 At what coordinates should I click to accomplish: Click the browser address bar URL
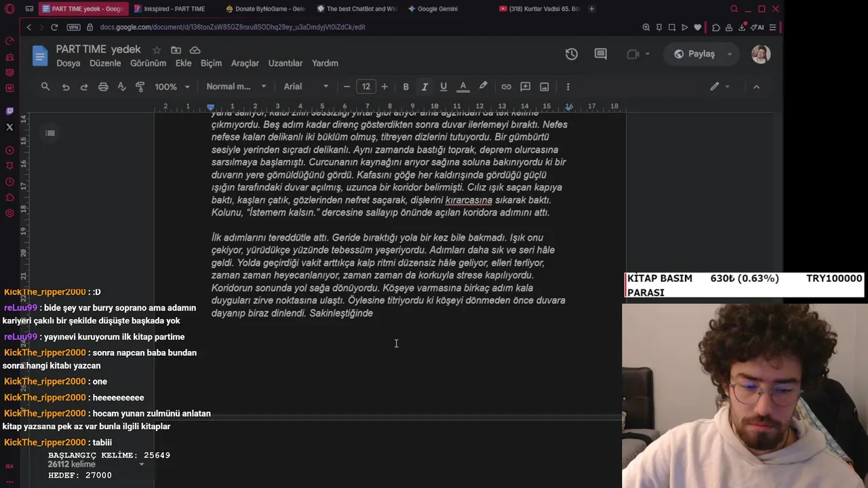tap(233, 27)
